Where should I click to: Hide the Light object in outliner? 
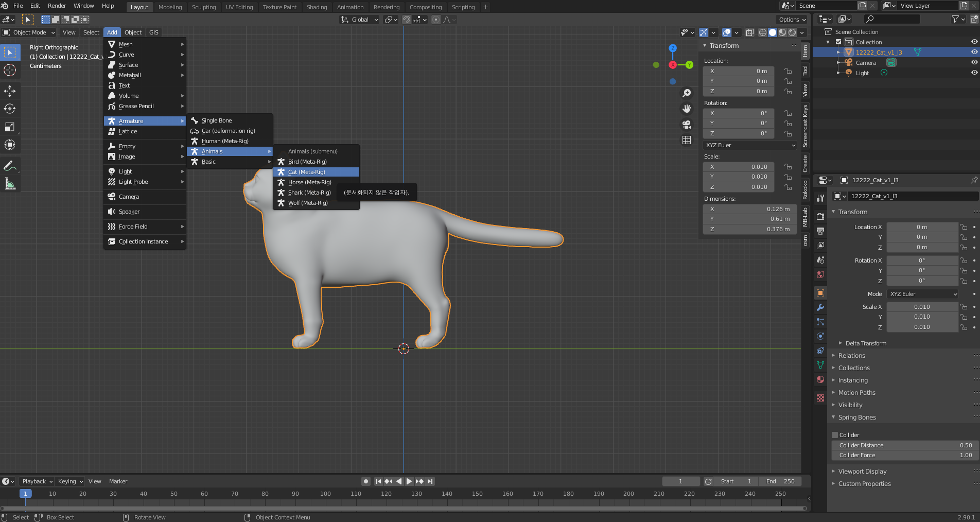[x=974, y=73]
